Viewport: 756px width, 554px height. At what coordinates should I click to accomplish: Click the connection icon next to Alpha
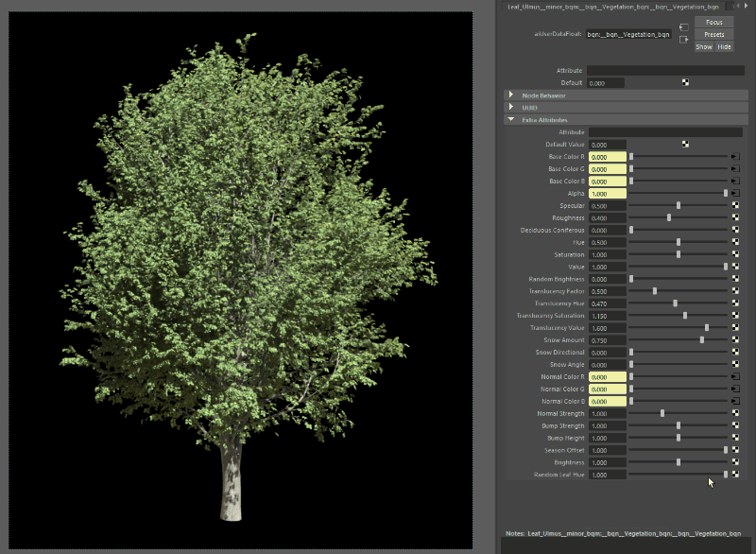pos(734,193)
